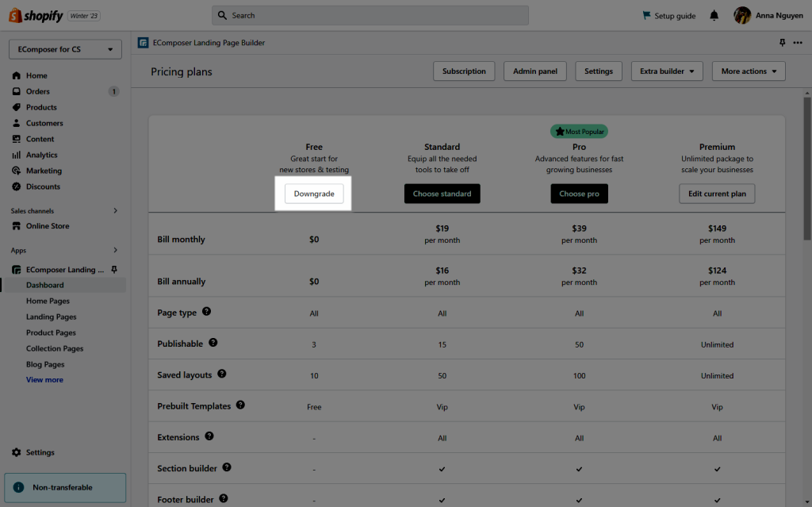Image resolution: width=812 pixels, height=507 pixels.
Task: Open Blog Pages under EComposer
Action: pyautogui.click(x=45, y=364)
